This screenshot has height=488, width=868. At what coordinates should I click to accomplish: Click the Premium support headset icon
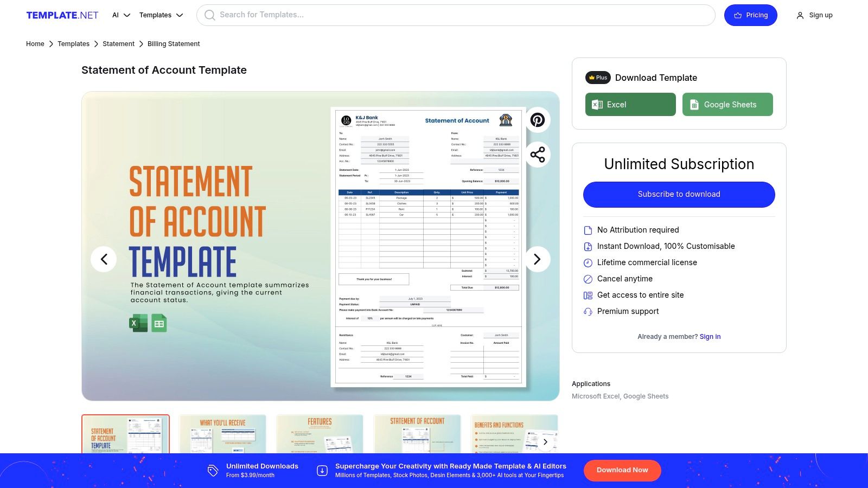(588, 312)
